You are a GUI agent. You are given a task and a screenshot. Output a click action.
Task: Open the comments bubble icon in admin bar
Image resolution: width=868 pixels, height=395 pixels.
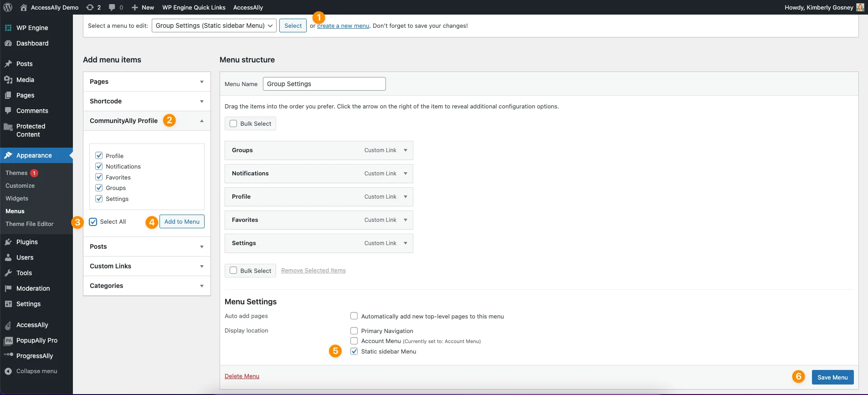(x=112, y=7)
